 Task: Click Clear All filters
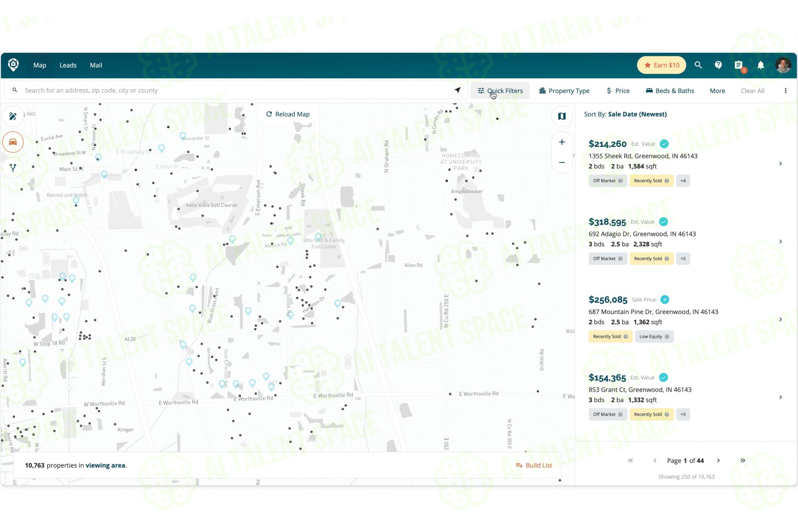752,90
